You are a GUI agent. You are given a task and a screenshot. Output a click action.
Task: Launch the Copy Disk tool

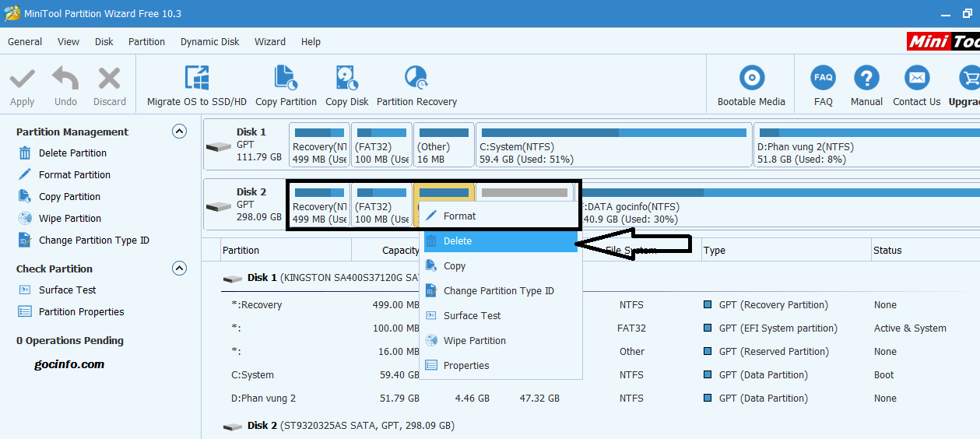[x=346, y=79]
